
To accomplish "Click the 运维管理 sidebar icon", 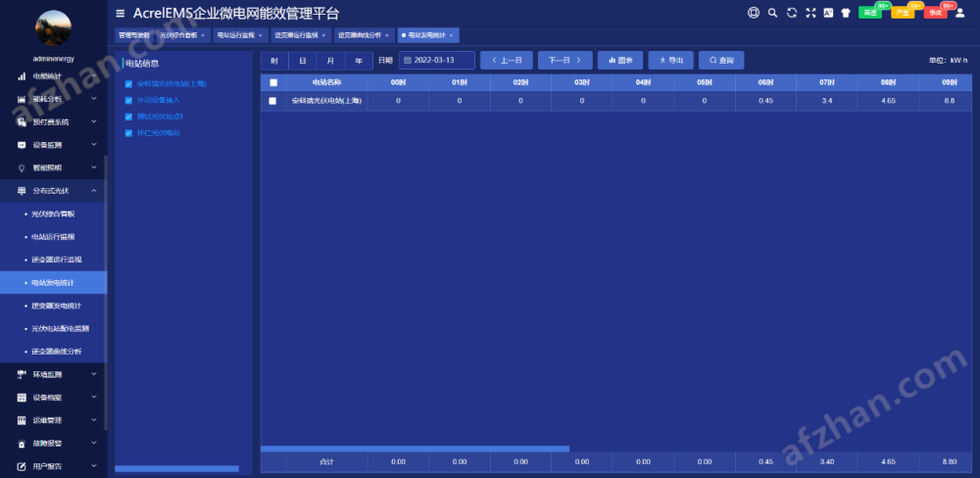I will [x=22, y=420].
